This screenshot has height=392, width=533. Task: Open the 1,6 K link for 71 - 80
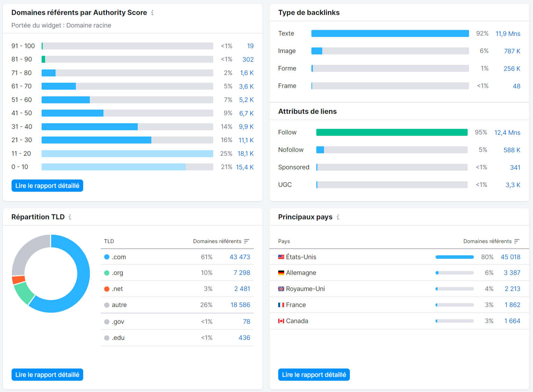(x=247, y=73)
